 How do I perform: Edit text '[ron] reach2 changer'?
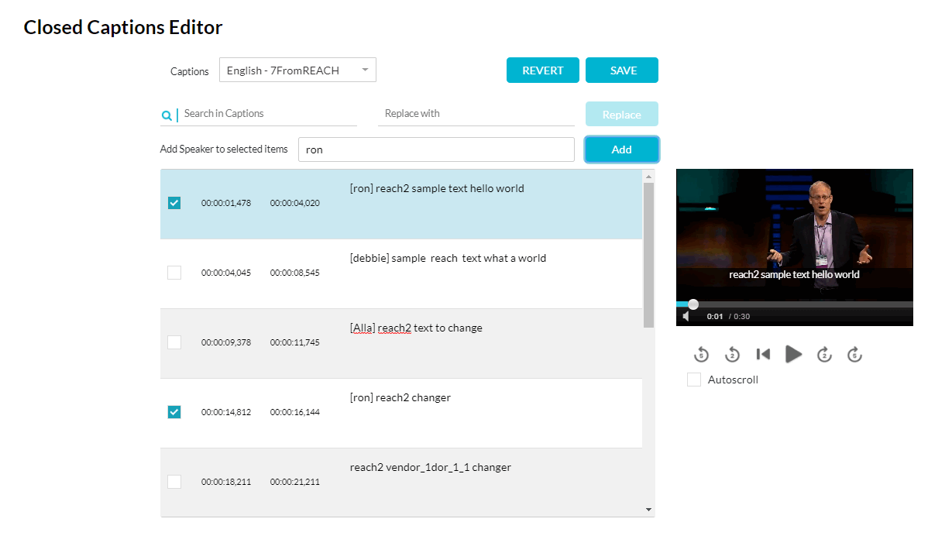click(x=400, y=397)
